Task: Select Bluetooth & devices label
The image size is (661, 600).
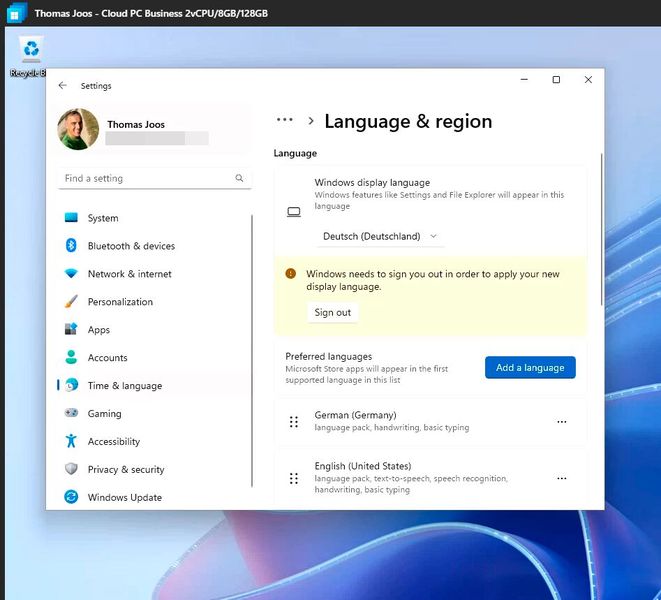Action: click(131, 246)
